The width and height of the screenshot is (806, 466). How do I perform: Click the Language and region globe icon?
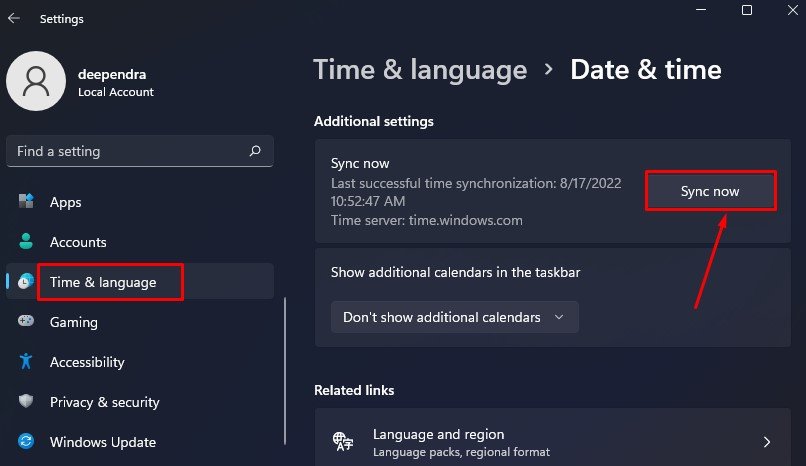tap(343, 442)
